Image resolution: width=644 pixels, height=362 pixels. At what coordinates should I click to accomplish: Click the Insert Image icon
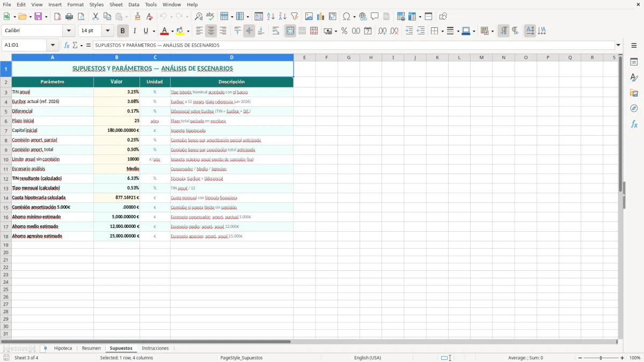[309, 17]
